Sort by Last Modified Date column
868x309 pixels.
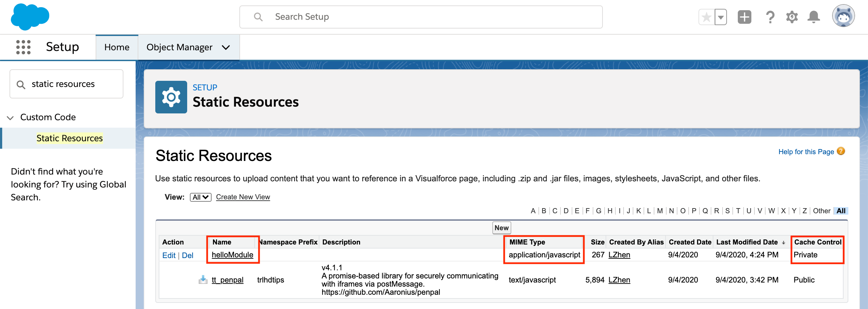pyautogui.click(x=747, y=242)
